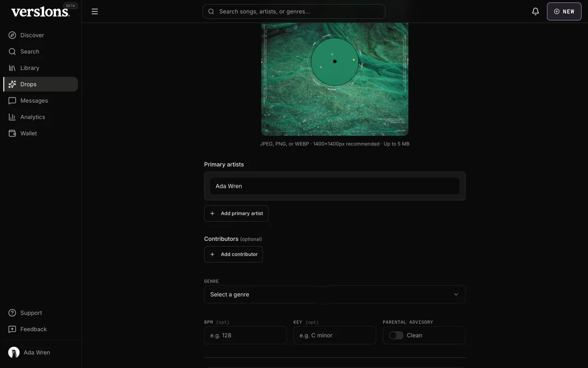Click the plus icon beside Add contributor
This screenshot has height=368, width=588.
tap(212, 254)
